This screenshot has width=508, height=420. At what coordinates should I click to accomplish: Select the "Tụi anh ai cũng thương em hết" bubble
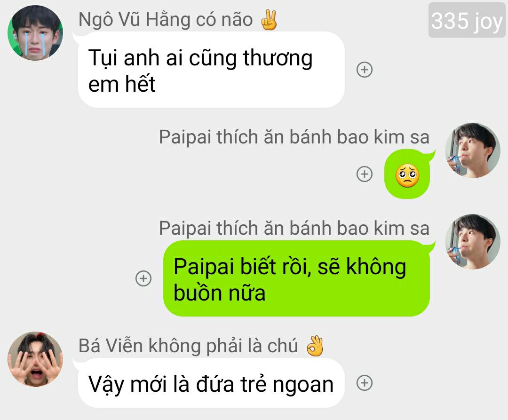pyautogui.click(x=211, y=70)
